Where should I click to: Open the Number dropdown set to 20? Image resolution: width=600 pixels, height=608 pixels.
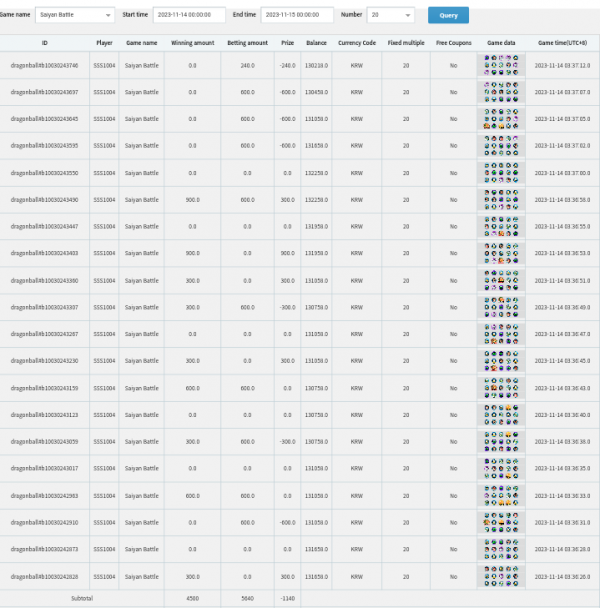point(391,15)
